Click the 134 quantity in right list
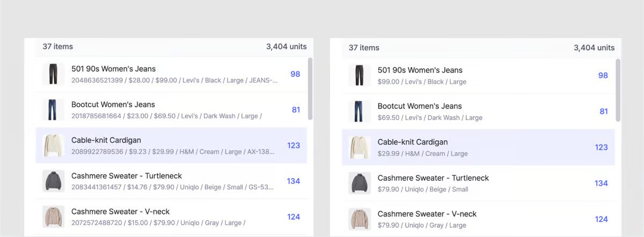Screen dimensions: 644x237 click(x=601, y=183)
